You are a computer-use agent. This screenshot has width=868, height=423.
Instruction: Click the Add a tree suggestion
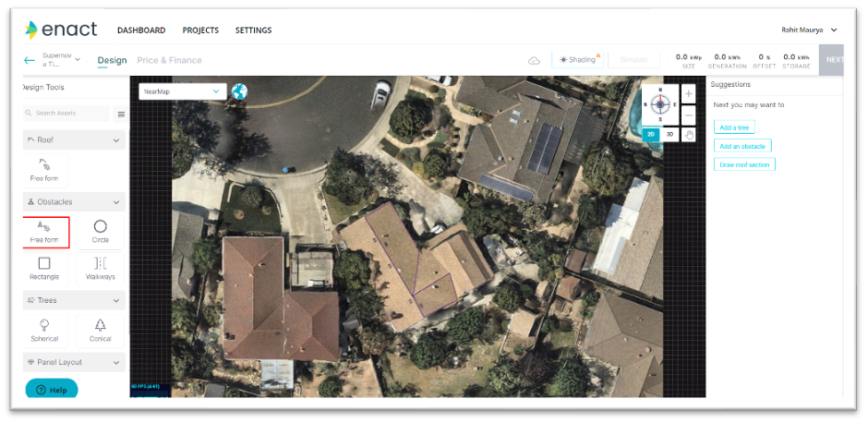tap(734, 127)
